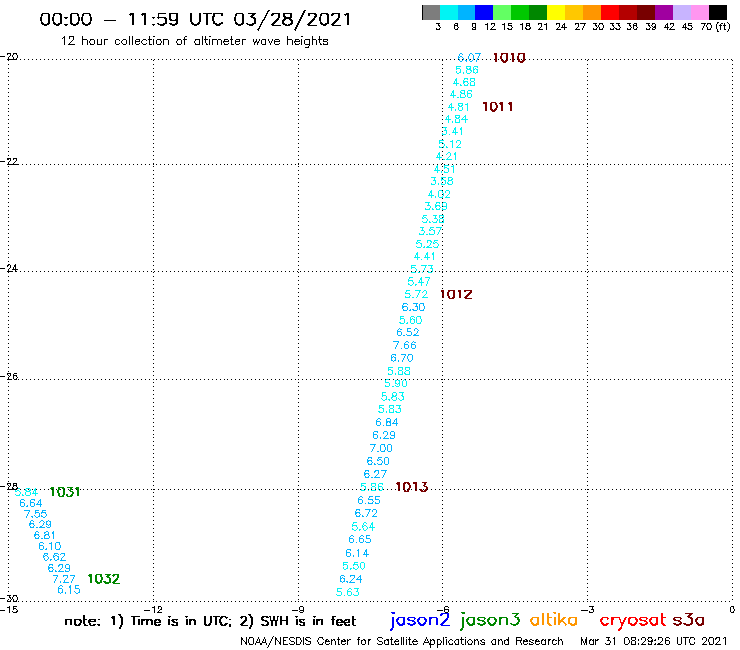Image resolution: width=740 pixels, height=650 pixels.
Task: Select the jason3 track value 6.81
Action: click(44, 536)
